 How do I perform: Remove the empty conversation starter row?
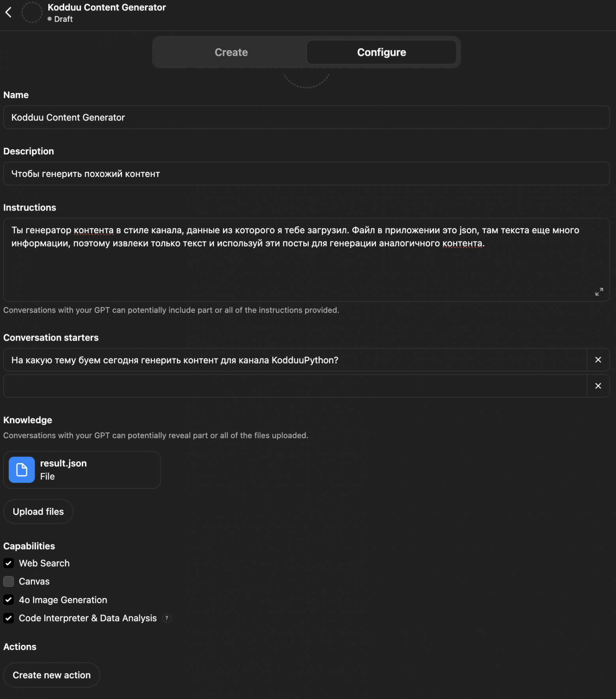598,386
